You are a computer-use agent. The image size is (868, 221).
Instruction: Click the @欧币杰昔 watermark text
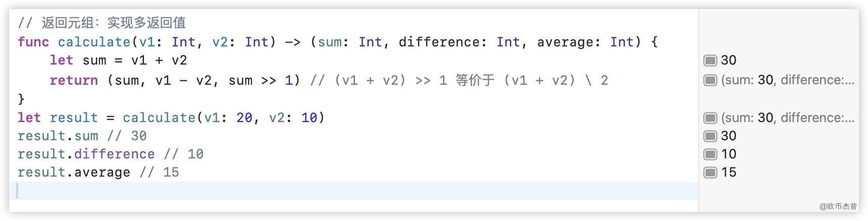coord(838,206)
